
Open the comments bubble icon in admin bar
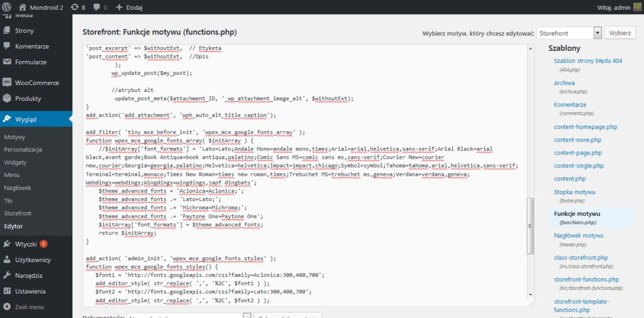click(97, 8)
